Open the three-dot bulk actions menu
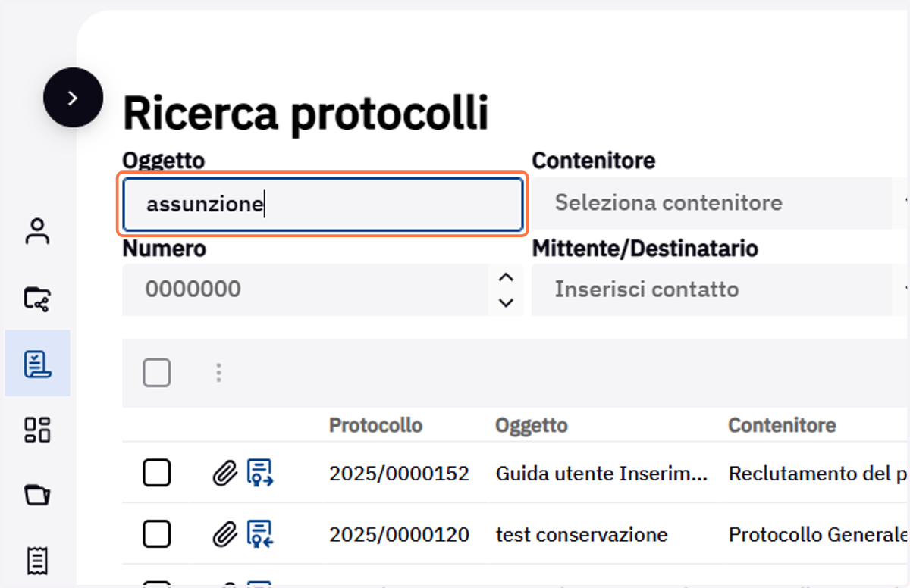This screenshot has width=910, height=588. point(218,373)
